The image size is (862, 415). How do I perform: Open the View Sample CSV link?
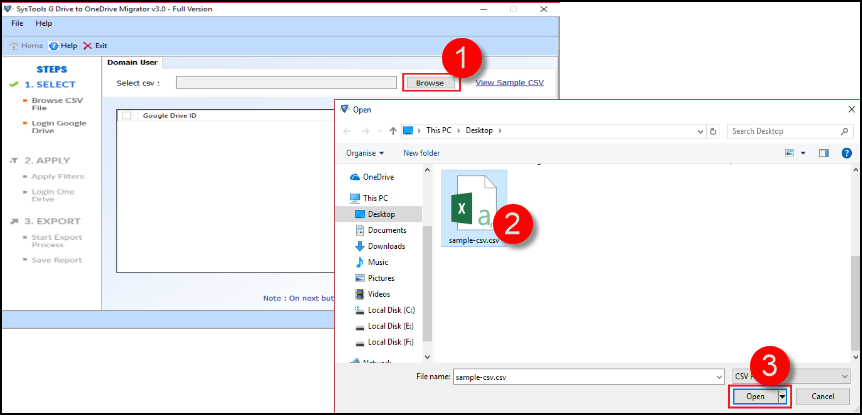pyautogui.click(x=510, y=82)
